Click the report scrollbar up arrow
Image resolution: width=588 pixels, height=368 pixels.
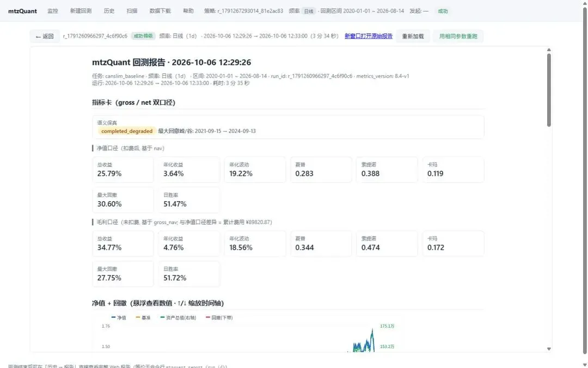click(549, 50)
